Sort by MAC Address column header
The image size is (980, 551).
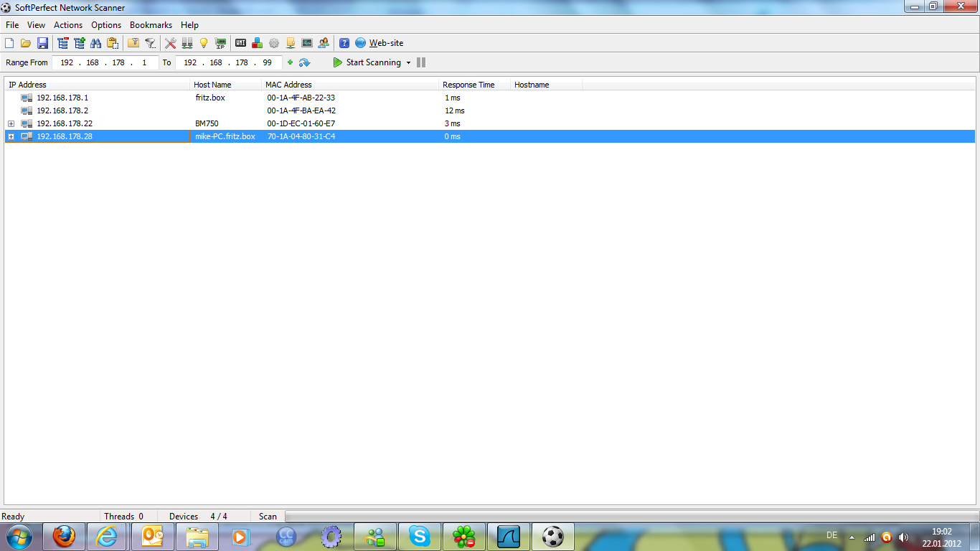(351, 85)
